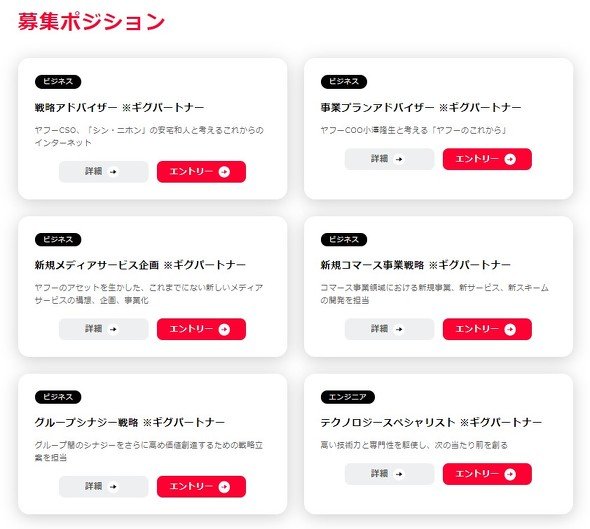Select the 戦略アドバイザー ※ギグパートナー title

pos(119,108)
